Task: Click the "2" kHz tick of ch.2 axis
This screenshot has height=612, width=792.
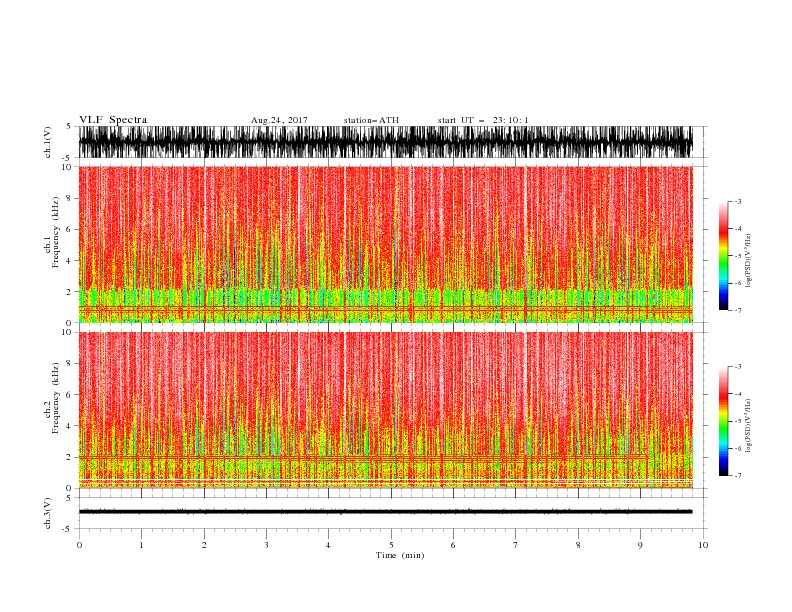Action: (69, 457)
